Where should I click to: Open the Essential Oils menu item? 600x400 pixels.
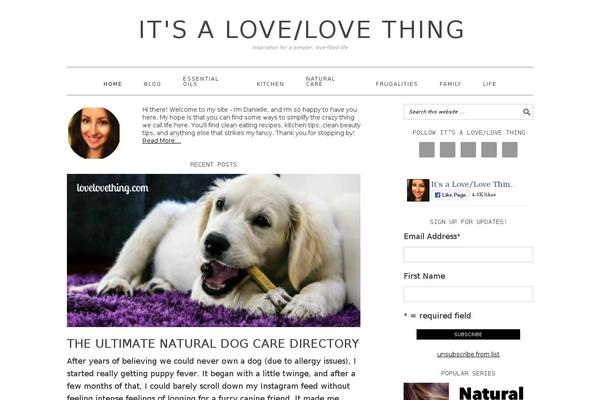[x=201, y=81]
